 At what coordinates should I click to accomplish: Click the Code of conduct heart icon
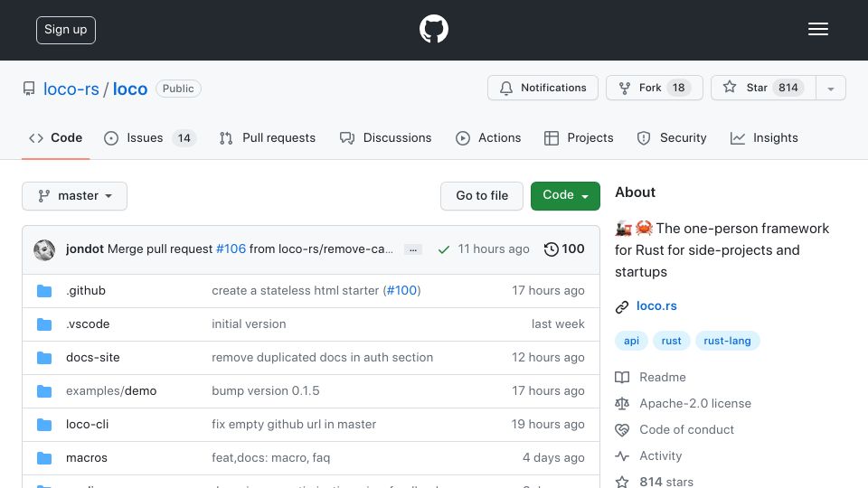[x=622, y=430]
